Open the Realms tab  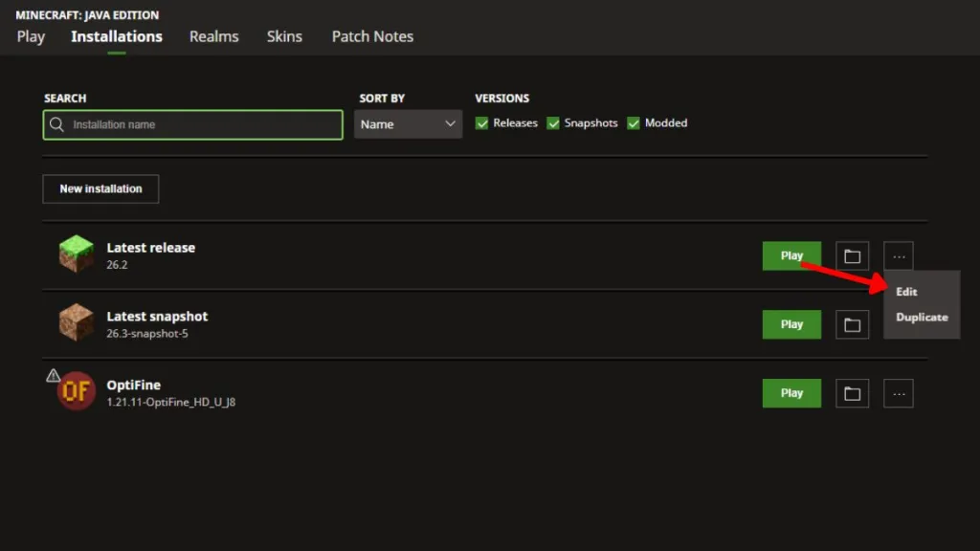tap(213, 36)
